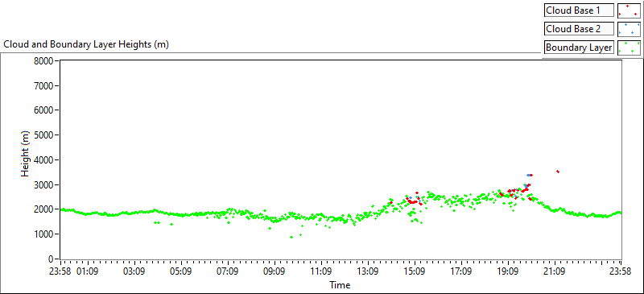
Task: Click the Cloud and Boundary Layer Heights chart title
Action: [x=86, y=44]
